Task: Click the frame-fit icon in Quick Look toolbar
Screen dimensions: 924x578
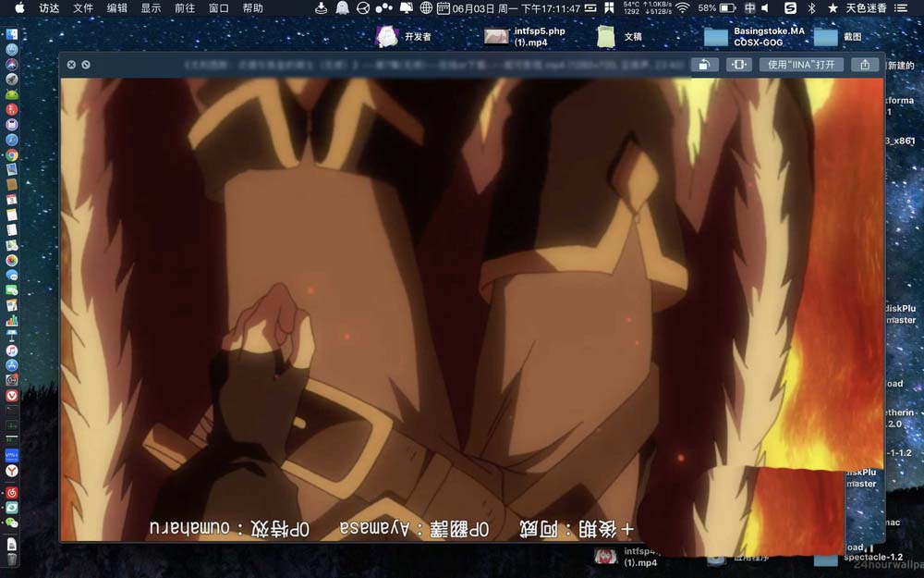Action: [x=739, y=65]
